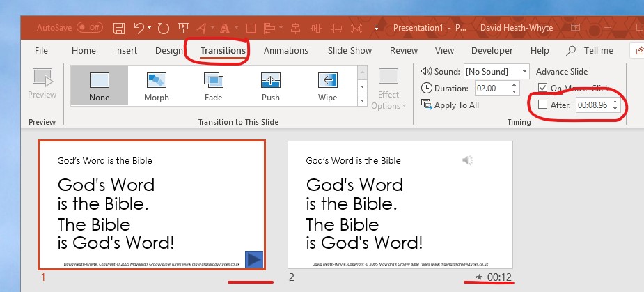Click the Redo/Repeat icon
Screen dimensions: 644x292
[164, 28]
